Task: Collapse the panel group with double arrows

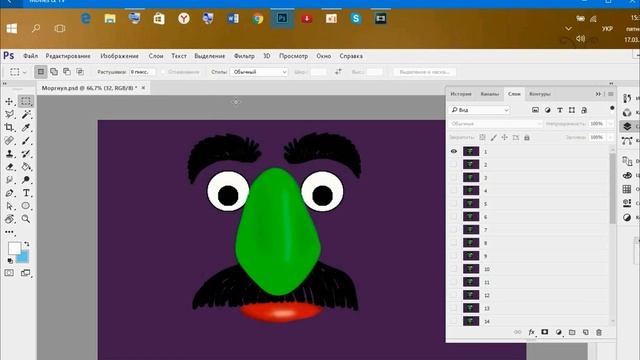Action: (598, 94)
